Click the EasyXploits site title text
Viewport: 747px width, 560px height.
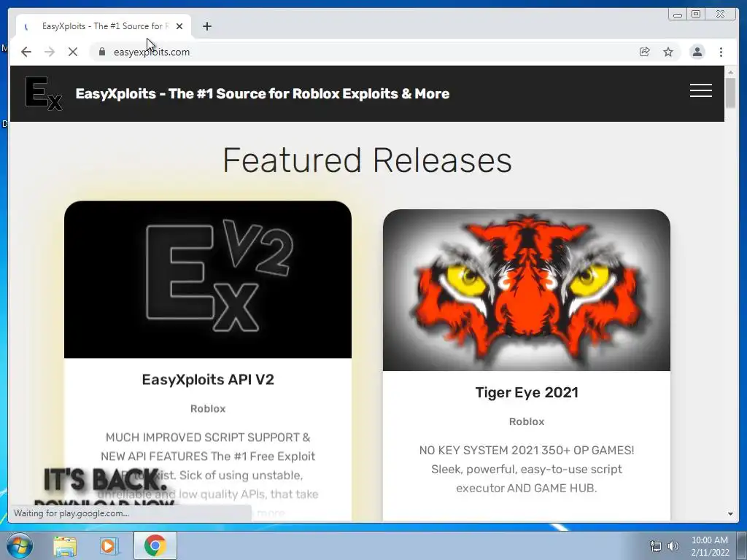point(263,94)
